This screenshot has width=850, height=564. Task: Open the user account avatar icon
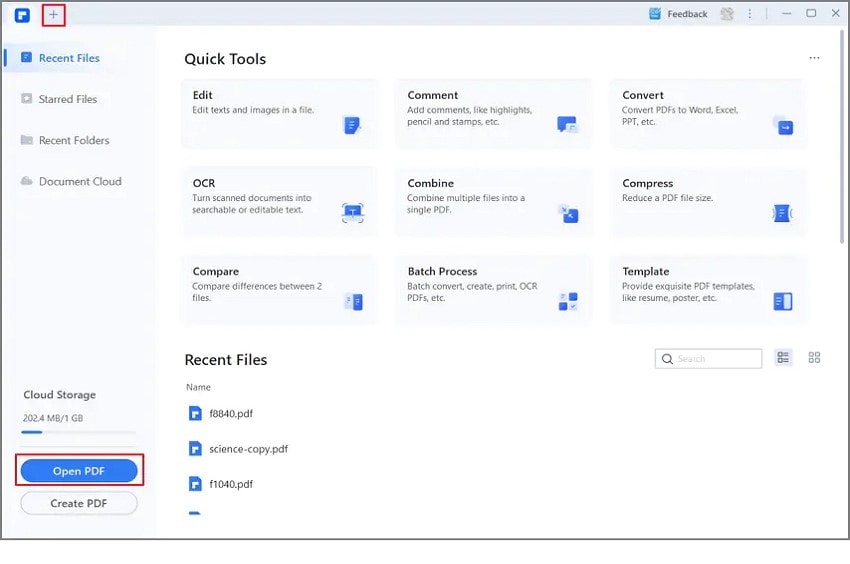726,14
